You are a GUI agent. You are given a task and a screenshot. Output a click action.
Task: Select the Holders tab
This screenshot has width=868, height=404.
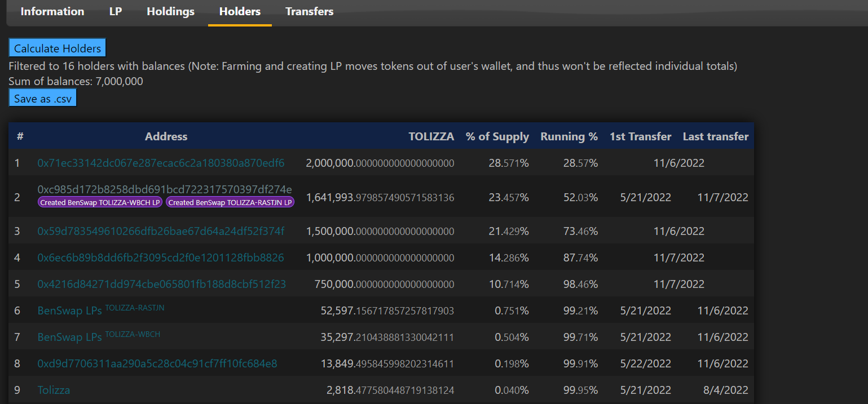click(240, 11)
